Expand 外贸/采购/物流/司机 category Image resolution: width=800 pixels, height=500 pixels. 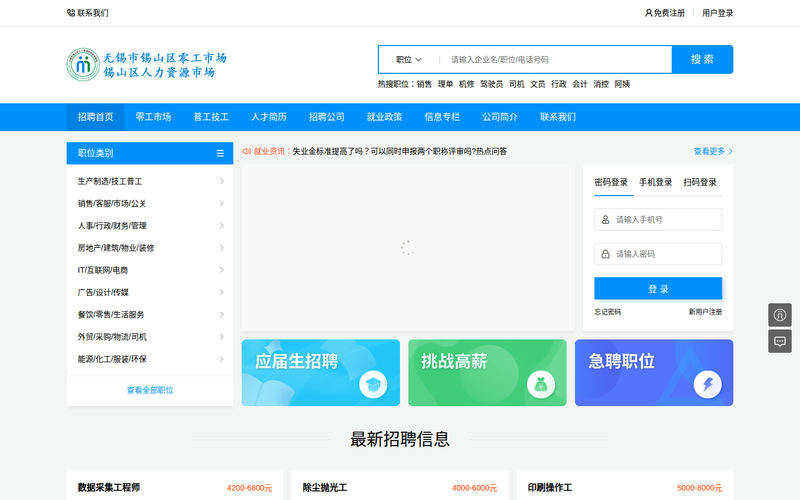150,337
